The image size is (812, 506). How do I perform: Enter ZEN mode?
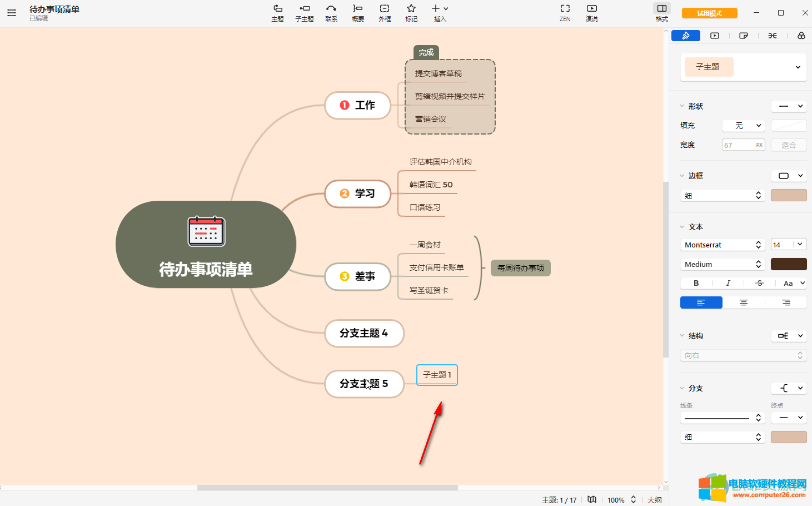click(565, 13)
